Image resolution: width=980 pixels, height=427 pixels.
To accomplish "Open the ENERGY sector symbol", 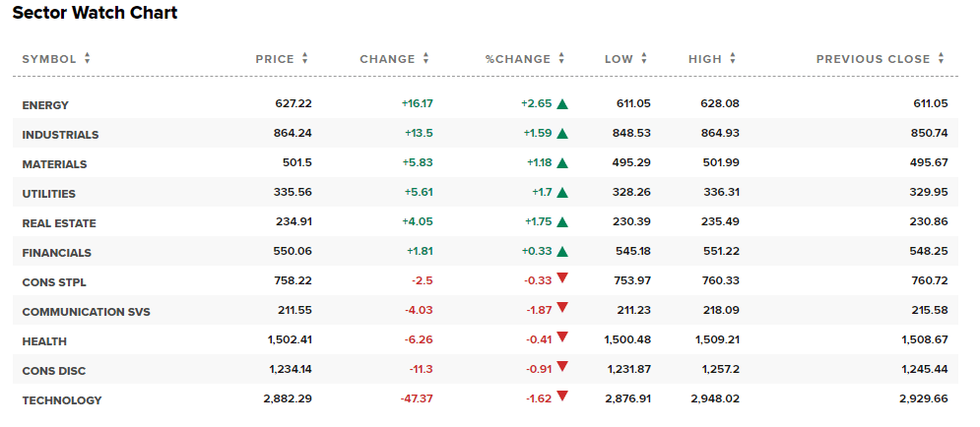I will point(45,105).
